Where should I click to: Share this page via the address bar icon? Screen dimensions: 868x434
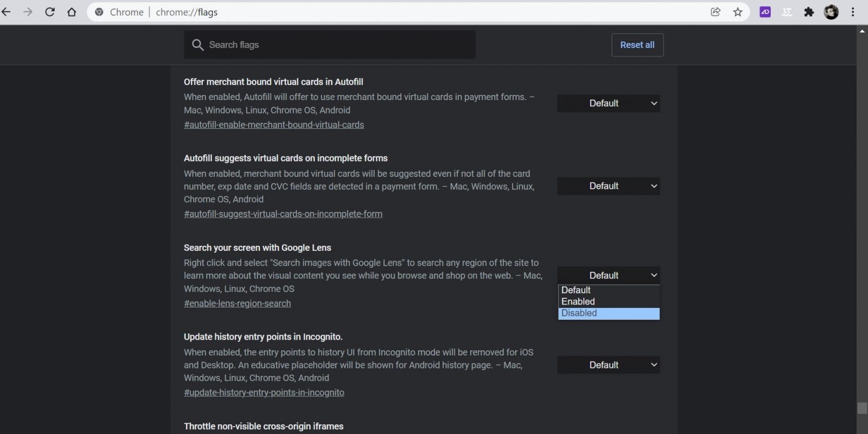715,12
